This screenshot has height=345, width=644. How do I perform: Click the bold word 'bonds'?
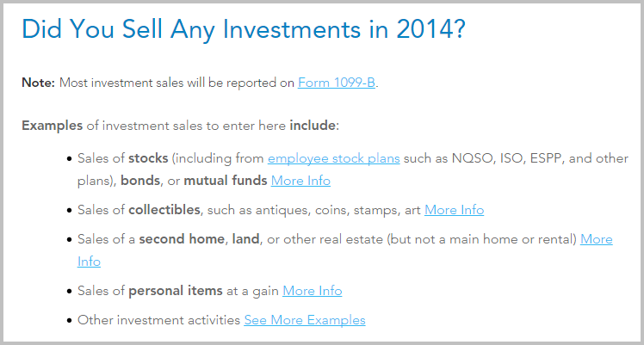point(140,181)
